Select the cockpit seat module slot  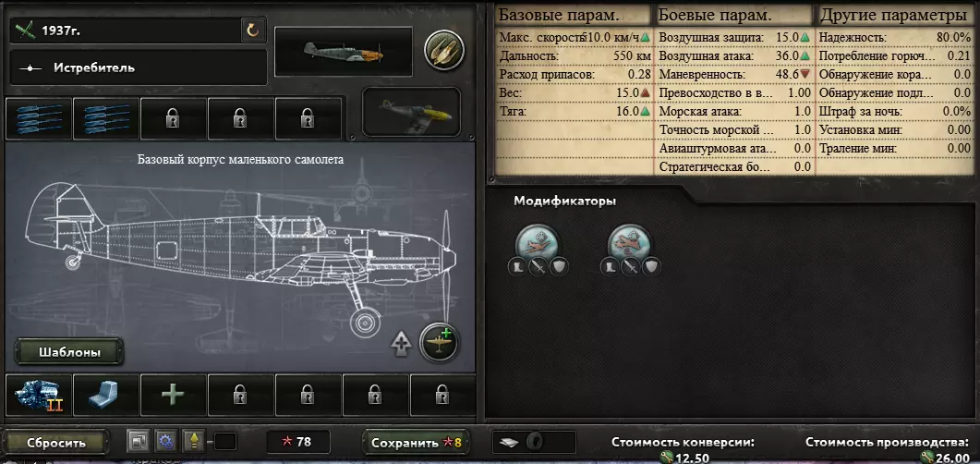point(105,396)
